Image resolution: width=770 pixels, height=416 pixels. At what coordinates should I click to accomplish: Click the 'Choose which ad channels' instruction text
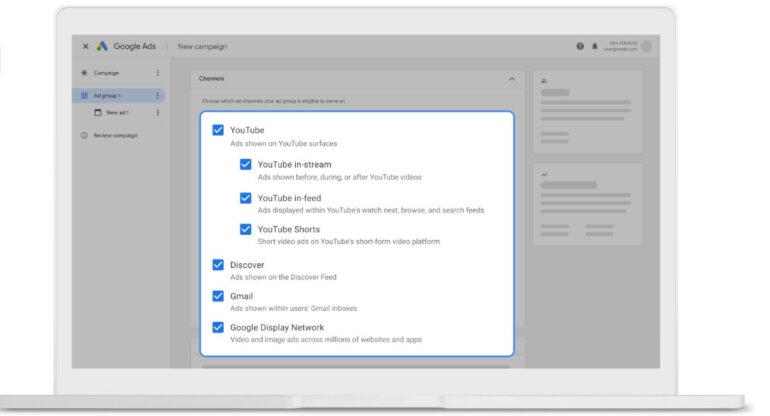point(274,101)
